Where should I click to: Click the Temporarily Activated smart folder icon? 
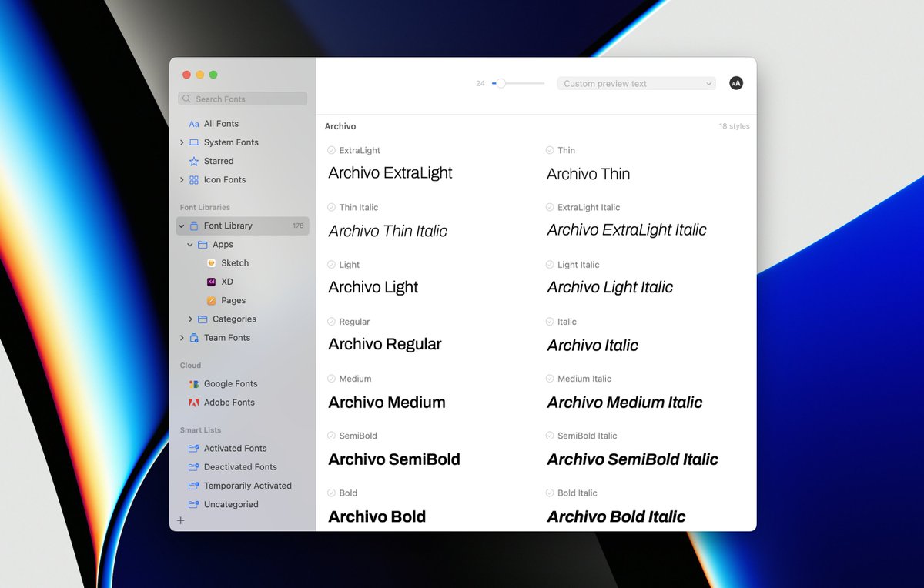[194, 486]
